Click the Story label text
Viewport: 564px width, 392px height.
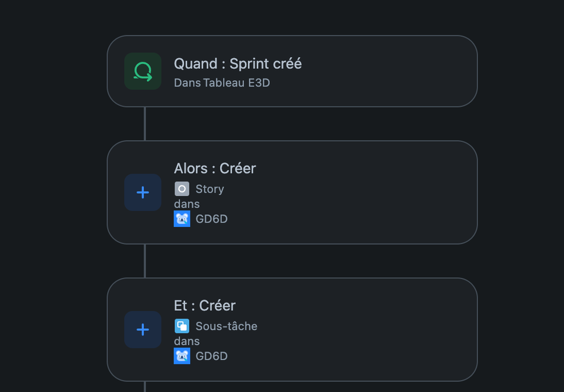[x=209, y=189]
